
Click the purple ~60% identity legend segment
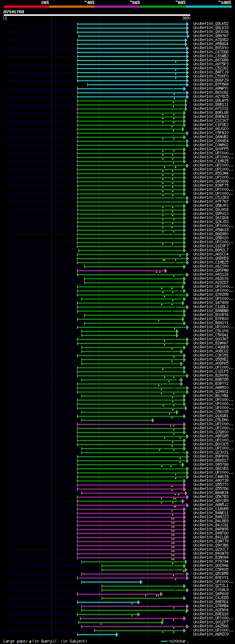pyautogui.click(x=117, y=7)
